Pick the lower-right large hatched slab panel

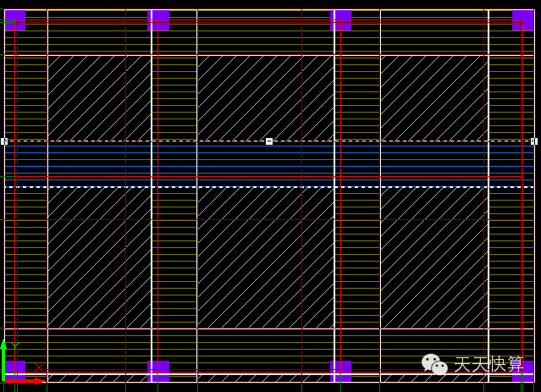coord(434,257)
